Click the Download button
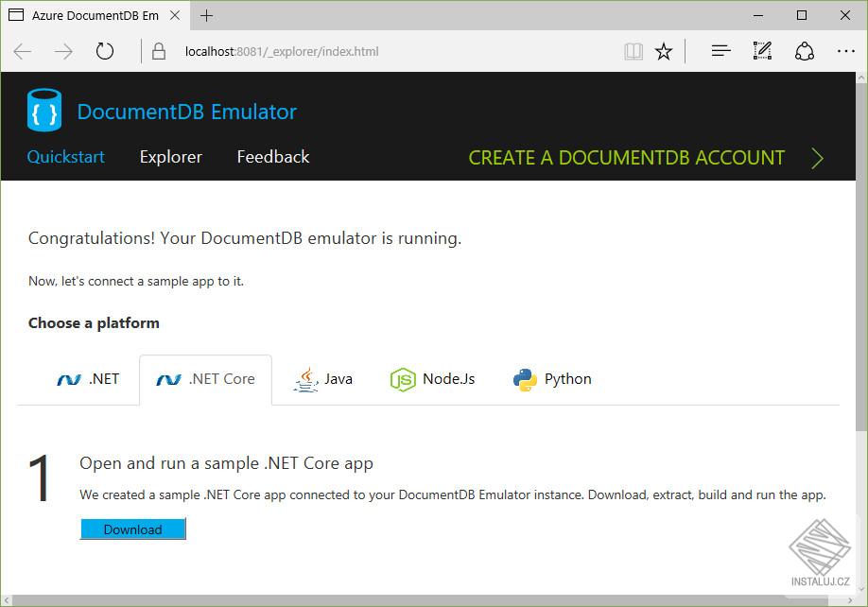 click(132, 529)
